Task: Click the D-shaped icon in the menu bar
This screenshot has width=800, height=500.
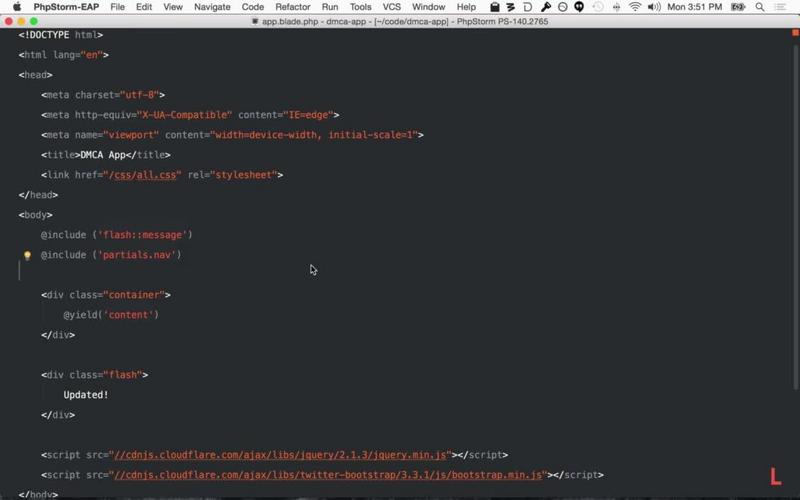Action: [x=528, y=7]
